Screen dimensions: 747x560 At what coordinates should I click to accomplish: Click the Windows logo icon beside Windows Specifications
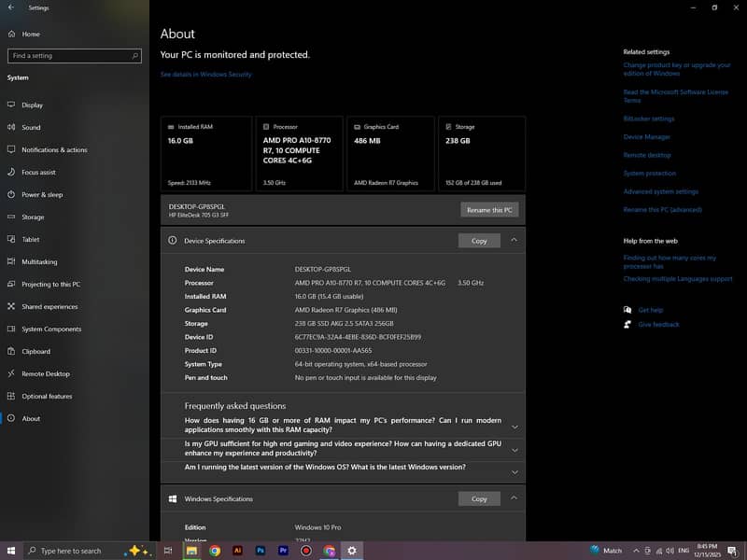point(173,498)
